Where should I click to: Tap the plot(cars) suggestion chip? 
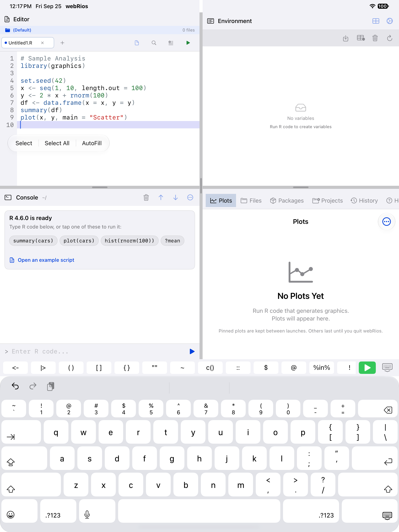(79, 241)
